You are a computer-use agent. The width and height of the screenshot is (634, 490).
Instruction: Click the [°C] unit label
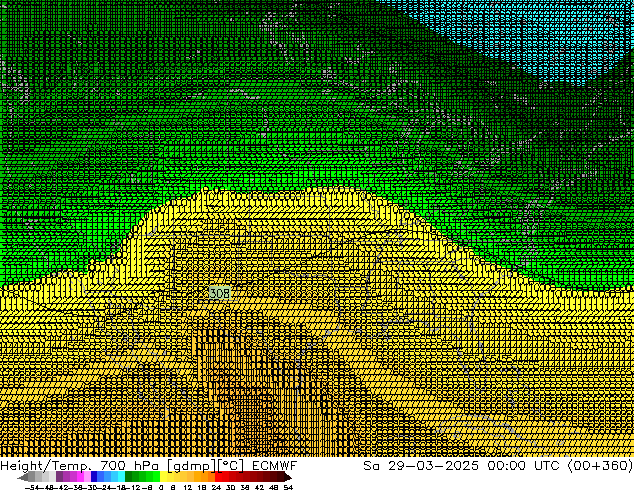231,466
